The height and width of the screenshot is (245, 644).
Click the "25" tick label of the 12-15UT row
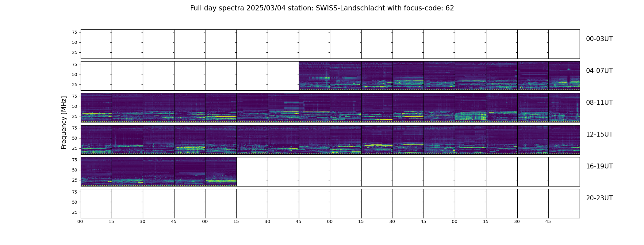pos(75,148)
